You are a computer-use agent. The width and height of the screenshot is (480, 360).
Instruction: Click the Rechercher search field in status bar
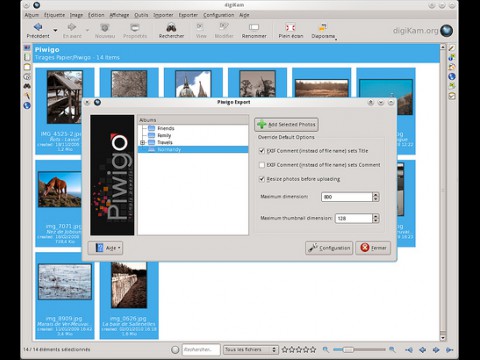201,349
